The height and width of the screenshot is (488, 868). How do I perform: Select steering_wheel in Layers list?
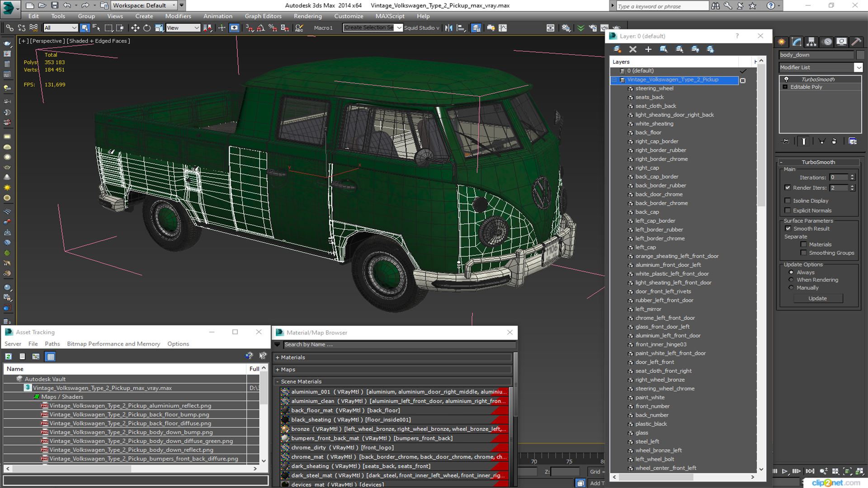[x=654, y=89]
